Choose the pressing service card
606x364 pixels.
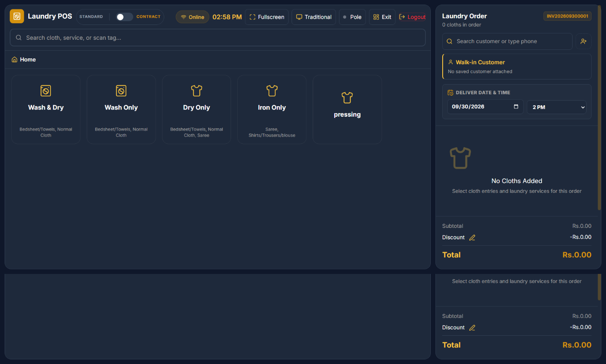point(347,109)
